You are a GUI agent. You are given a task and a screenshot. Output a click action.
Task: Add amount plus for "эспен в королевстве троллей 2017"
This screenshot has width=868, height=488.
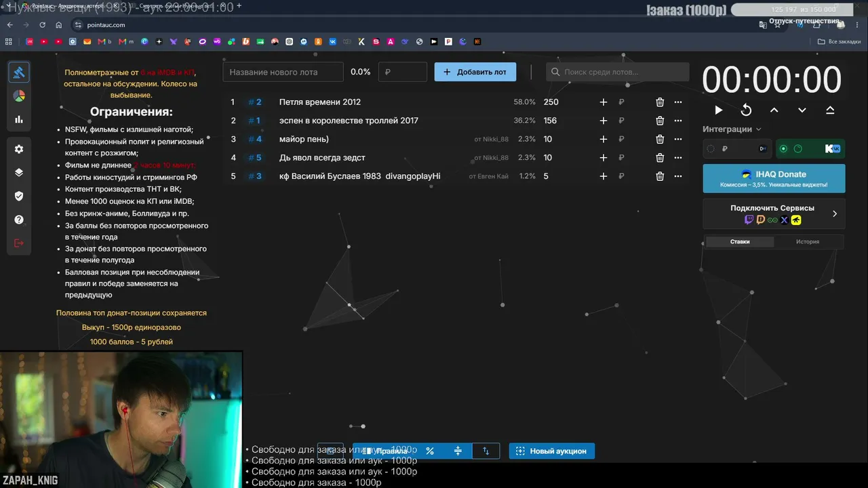[x=604, y=121]
